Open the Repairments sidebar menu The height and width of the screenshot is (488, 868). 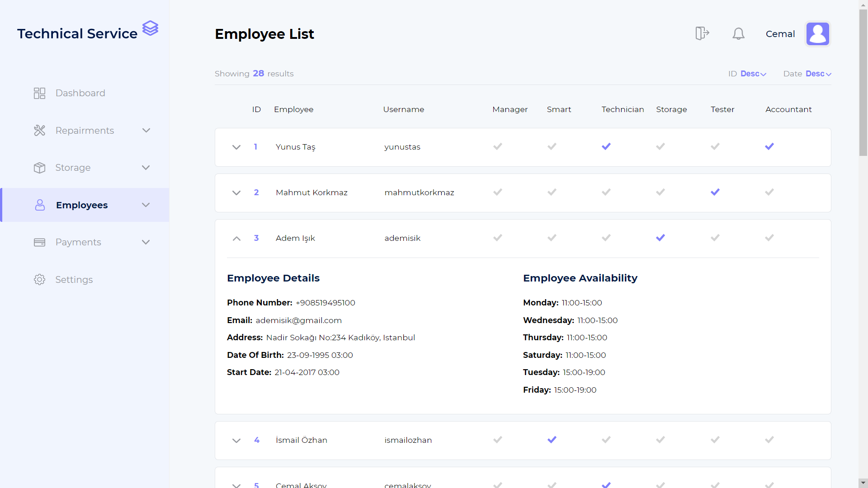pos(85,131)
